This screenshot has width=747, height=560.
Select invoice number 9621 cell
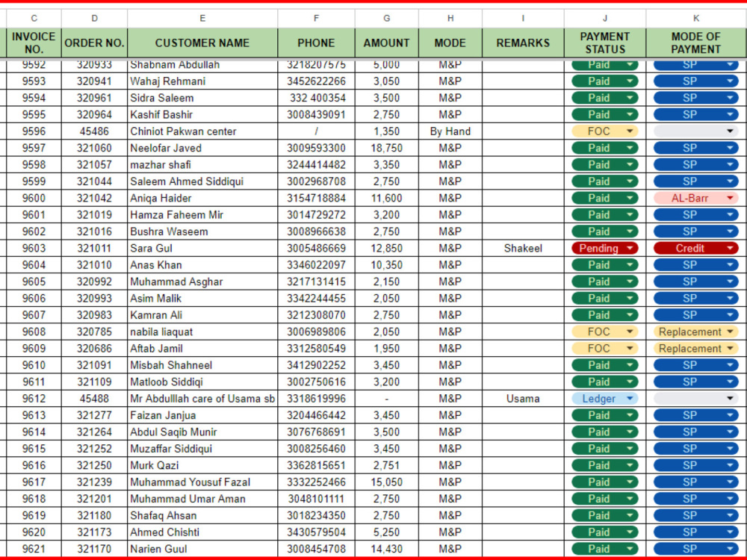[x=34, y=549]
